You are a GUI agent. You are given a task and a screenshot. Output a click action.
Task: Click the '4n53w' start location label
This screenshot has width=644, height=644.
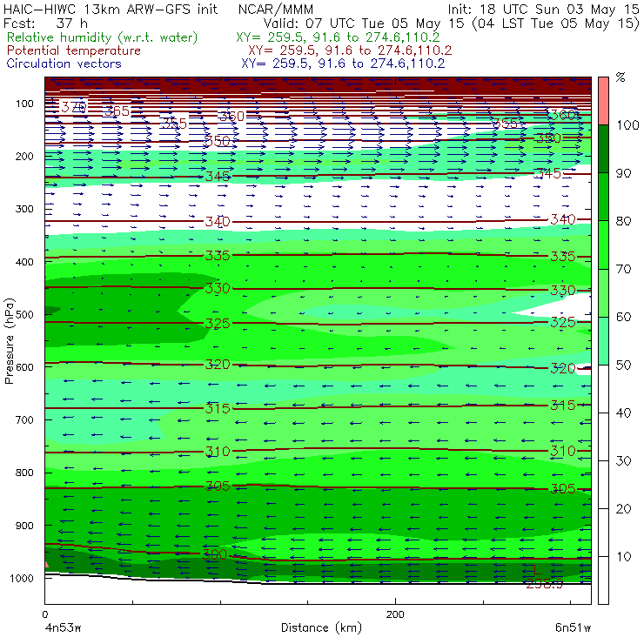64,628
